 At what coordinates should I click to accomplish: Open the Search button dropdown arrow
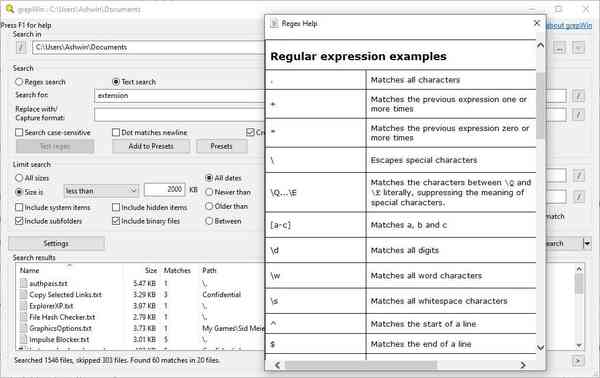pyautogui.click(x=587, y=243)
